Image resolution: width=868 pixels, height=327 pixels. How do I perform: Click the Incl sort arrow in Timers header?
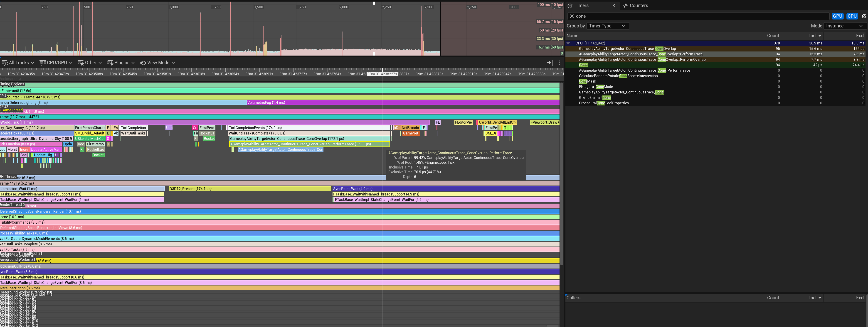tap(820, 36)
